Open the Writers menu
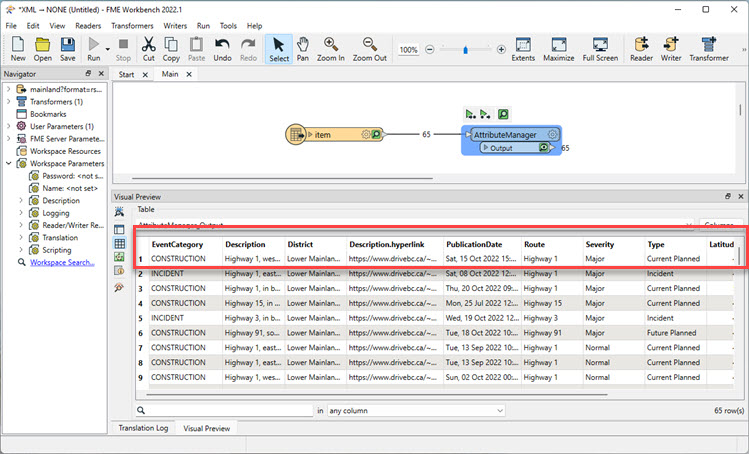 click(x=175, y=26)
